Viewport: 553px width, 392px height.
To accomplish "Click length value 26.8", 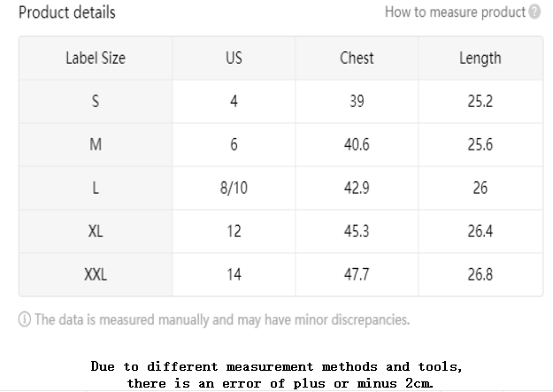I will tap(480, 274).
